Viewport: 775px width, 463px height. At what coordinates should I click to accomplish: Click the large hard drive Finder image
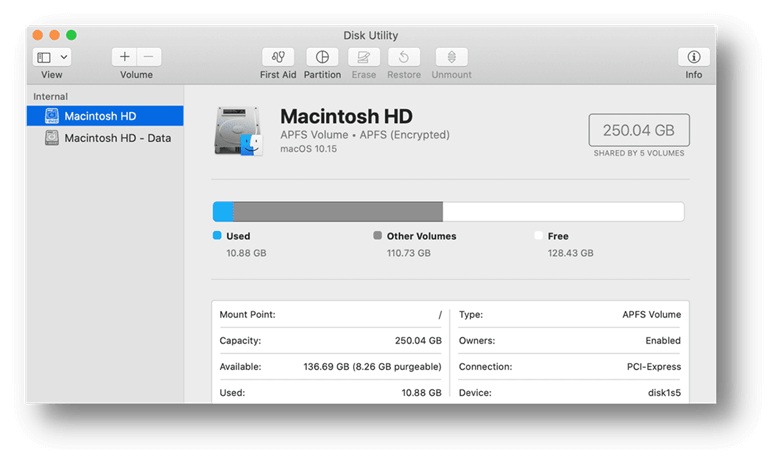pos(238,131)
